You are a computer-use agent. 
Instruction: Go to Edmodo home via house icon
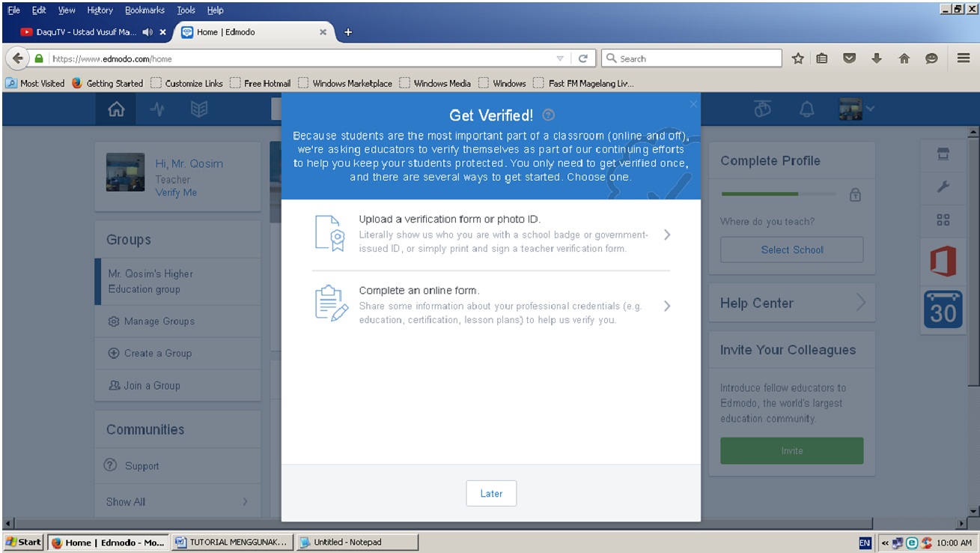pyautogui.click(x=116, y=109)
